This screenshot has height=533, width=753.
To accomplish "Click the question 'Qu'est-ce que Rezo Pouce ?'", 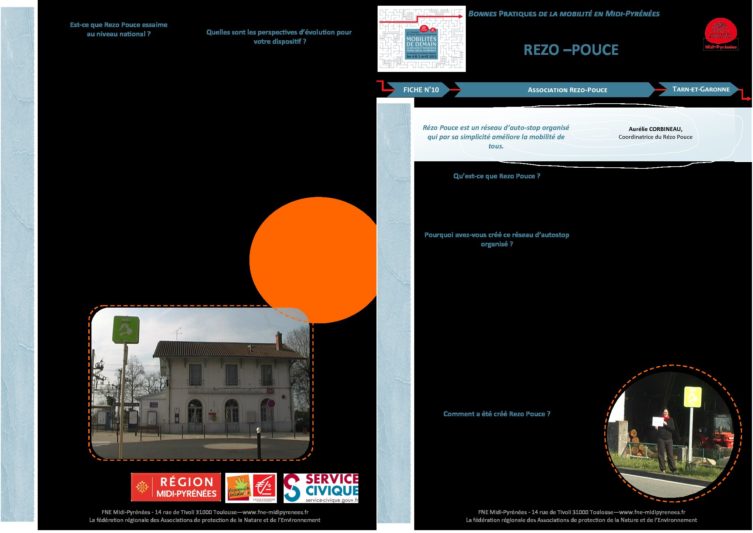I will click(496, 176).
